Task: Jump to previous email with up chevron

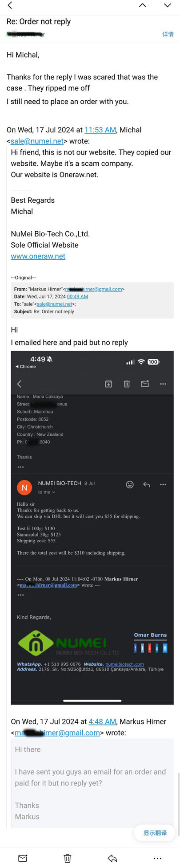Action: (x=142, y=5)
